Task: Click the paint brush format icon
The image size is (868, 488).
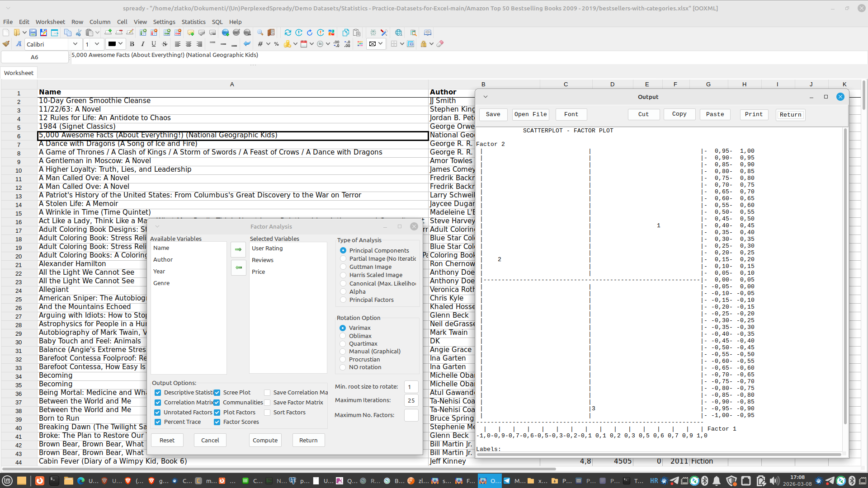Action: [6, 44]
